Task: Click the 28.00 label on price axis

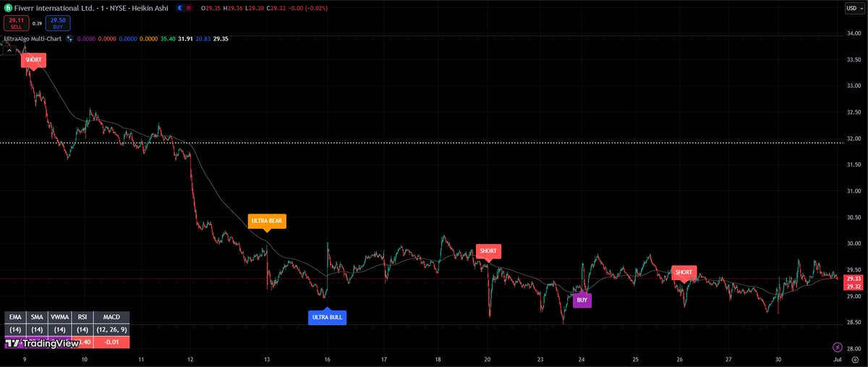Action: [x=854, y=348]
